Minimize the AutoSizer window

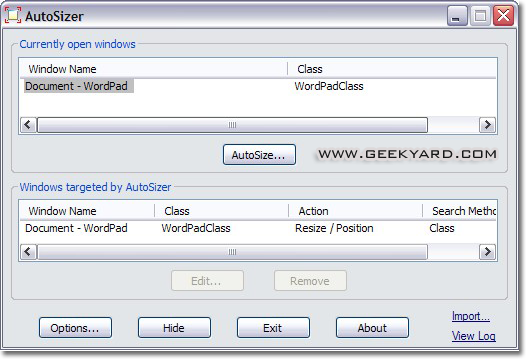[x=457, y=16]
